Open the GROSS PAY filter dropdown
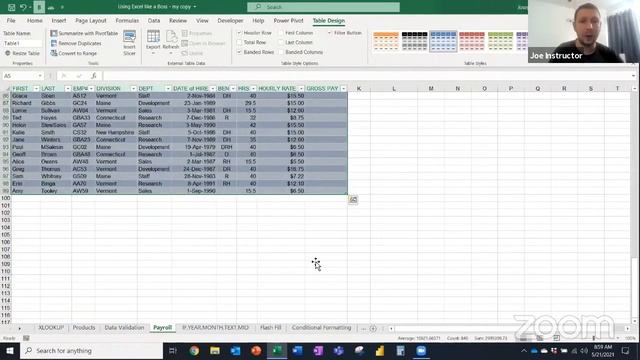 [343, 89]
